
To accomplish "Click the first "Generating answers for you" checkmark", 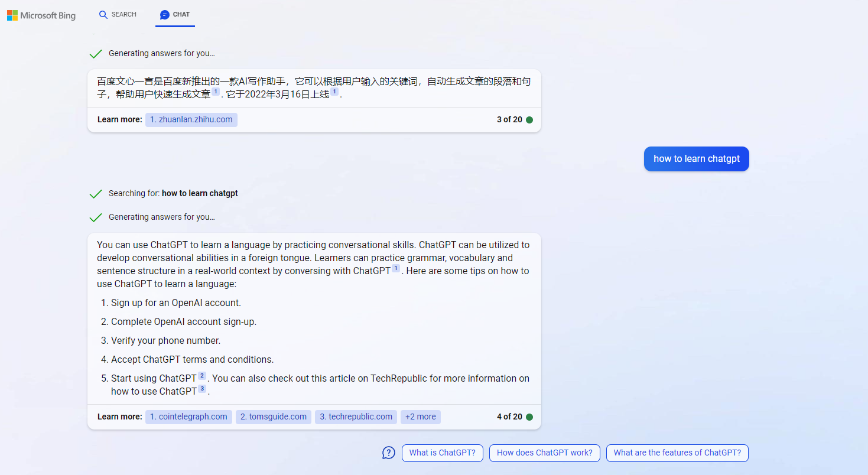I will coord(95,54).
